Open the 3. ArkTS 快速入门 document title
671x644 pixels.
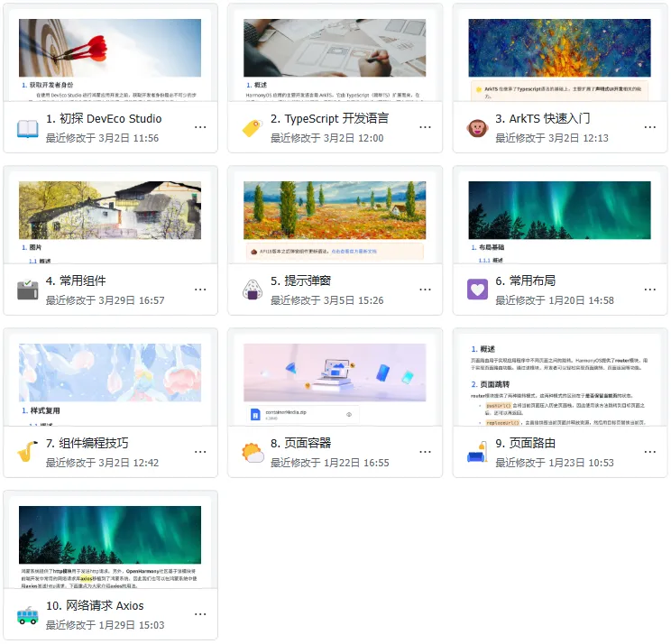[543, 118]
